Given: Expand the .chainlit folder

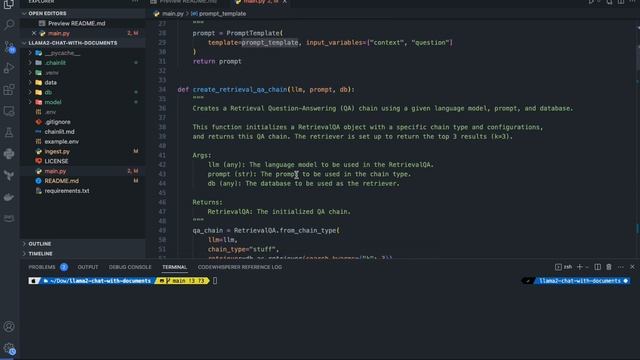Looking at the screenshot, I should tap(30, 63).
